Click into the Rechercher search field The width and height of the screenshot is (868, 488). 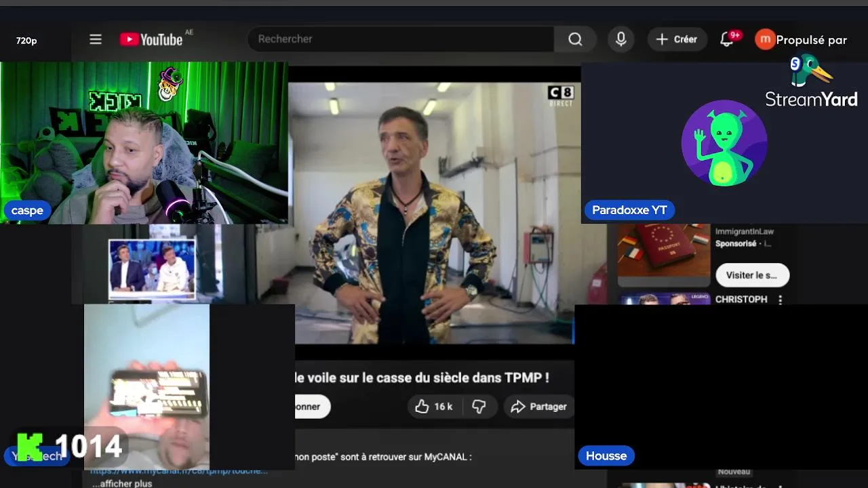click(401, 39)
